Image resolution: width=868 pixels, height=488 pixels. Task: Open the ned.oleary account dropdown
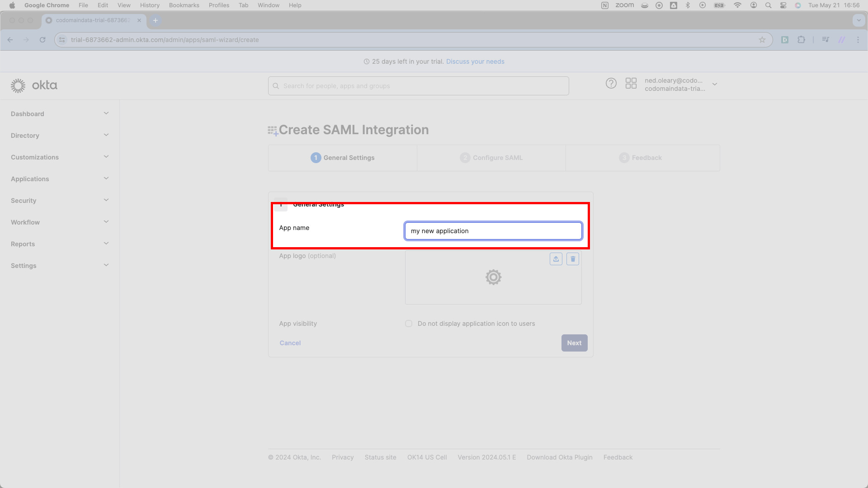pos(681,84)
